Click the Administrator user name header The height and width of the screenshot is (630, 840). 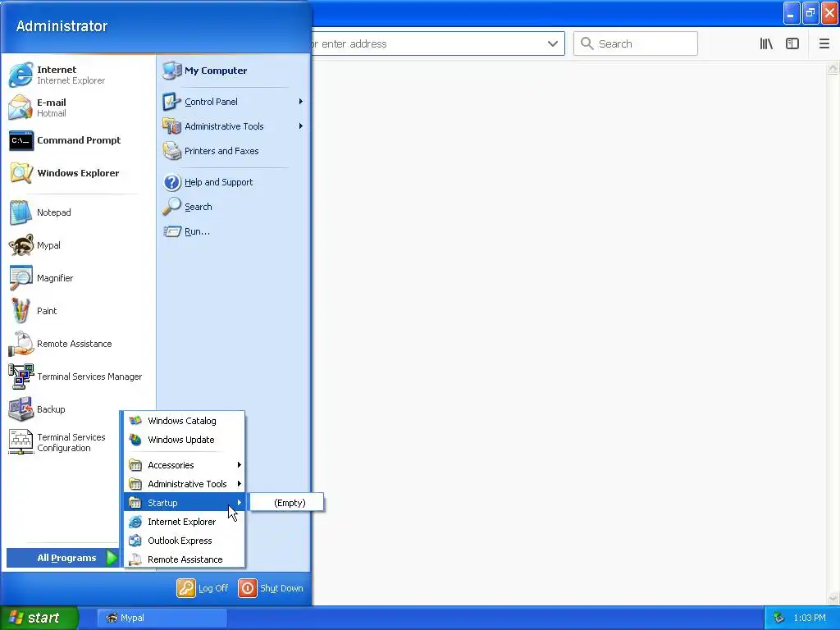click(x=62, y=25)
